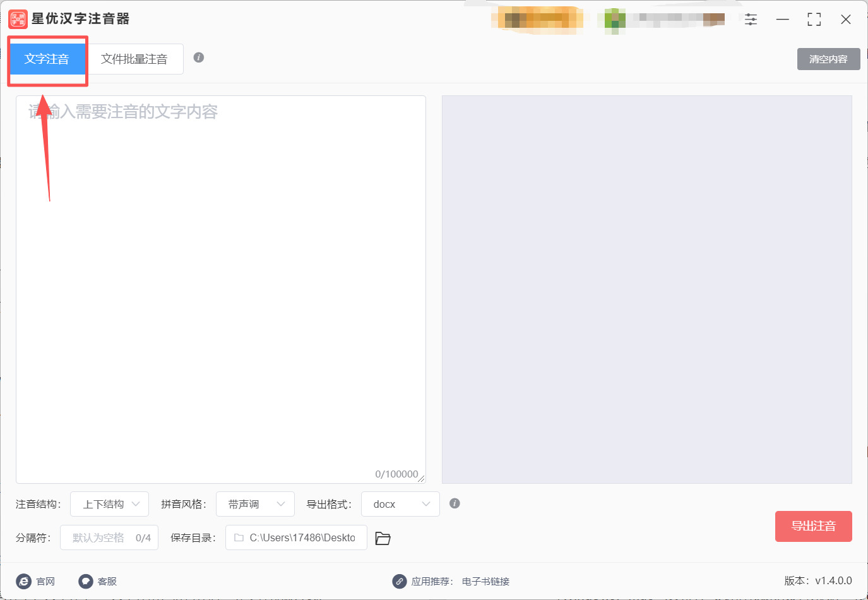The height and width of the screenshot is (600, 868).
Task: Click the 分隔符 input field
Action: point(109,537)
